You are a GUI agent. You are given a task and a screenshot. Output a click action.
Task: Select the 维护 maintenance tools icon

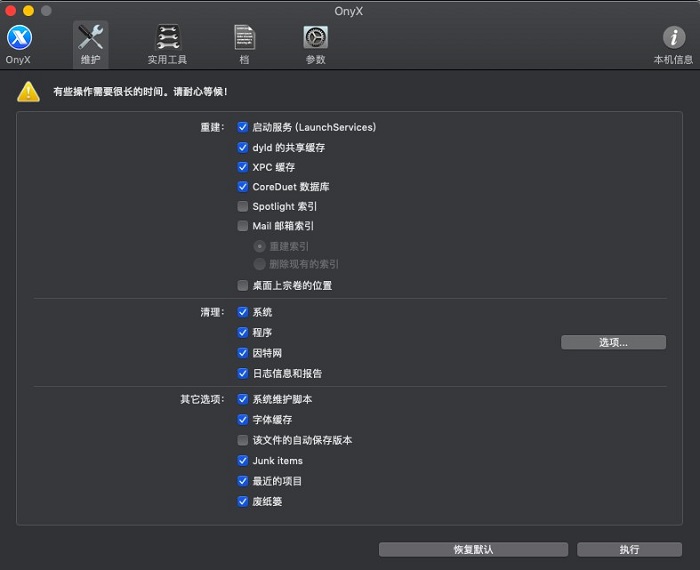coord(90,37)
